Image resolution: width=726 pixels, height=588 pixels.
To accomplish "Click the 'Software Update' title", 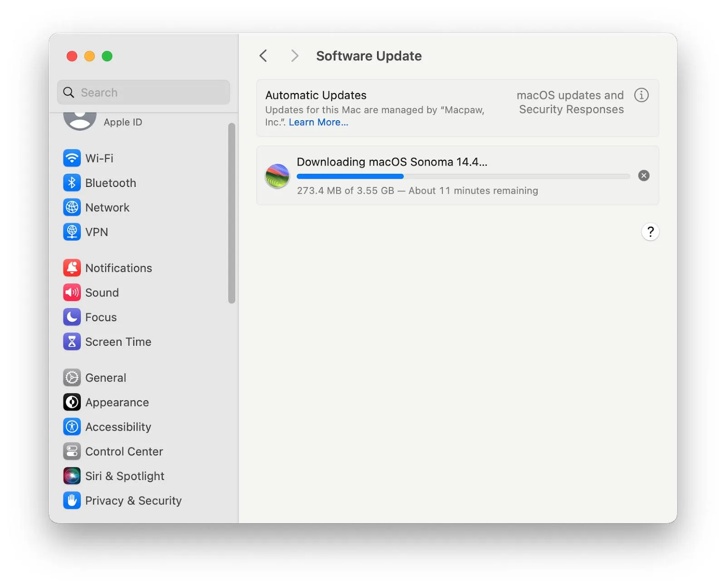I will click(369, 56).
